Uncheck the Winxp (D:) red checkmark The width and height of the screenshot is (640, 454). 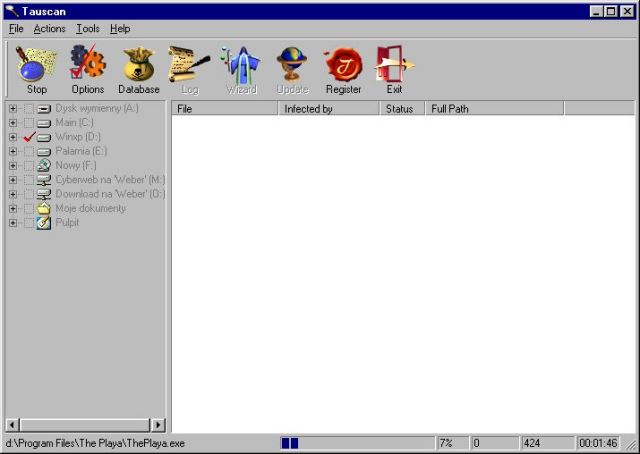coord(29,137)
